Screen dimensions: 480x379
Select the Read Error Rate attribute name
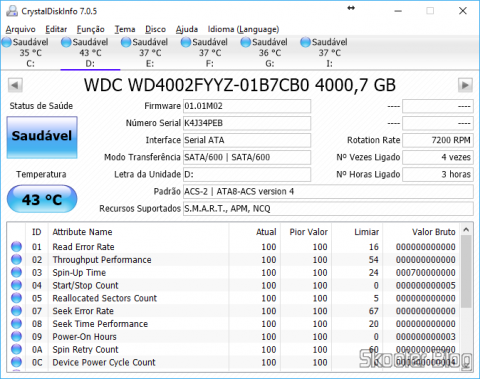coord(83,247)
